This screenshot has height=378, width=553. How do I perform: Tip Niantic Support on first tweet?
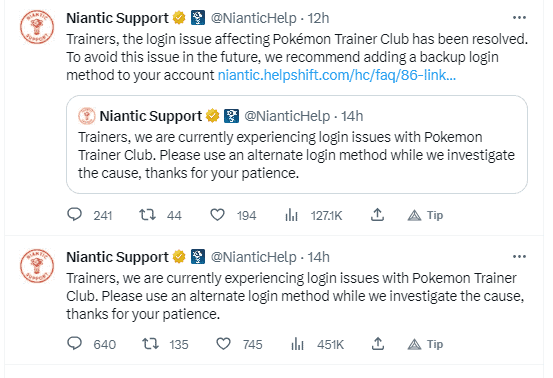pos(425,215)
